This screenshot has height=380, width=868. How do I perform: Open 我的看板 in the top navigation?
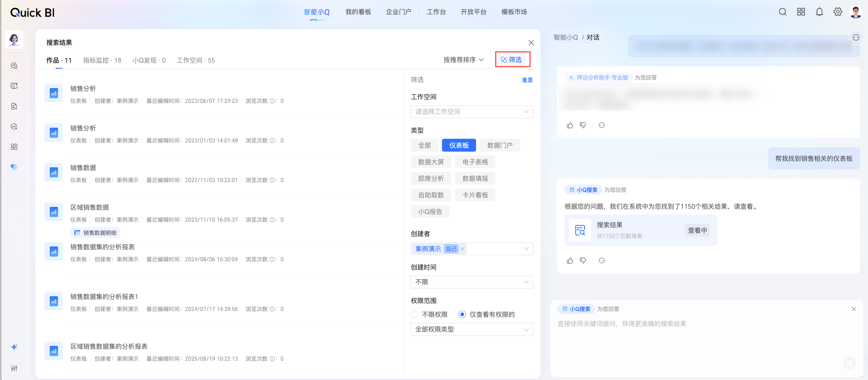[x=358, y=12]
